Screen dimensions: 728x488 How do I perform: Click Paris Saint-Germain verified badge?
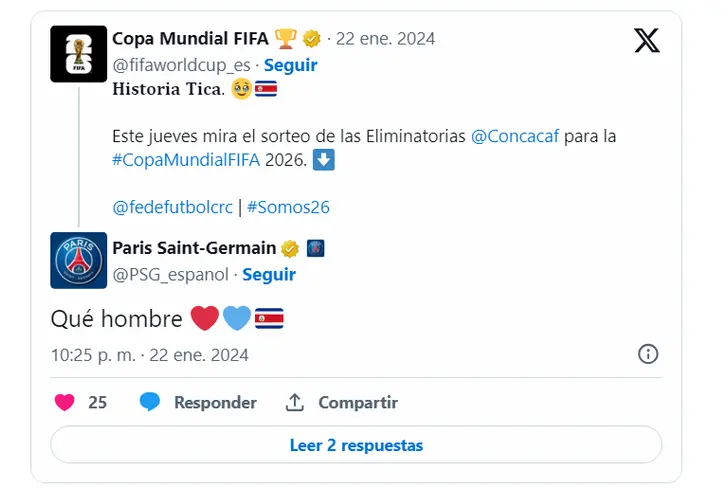tap(290, 248)
